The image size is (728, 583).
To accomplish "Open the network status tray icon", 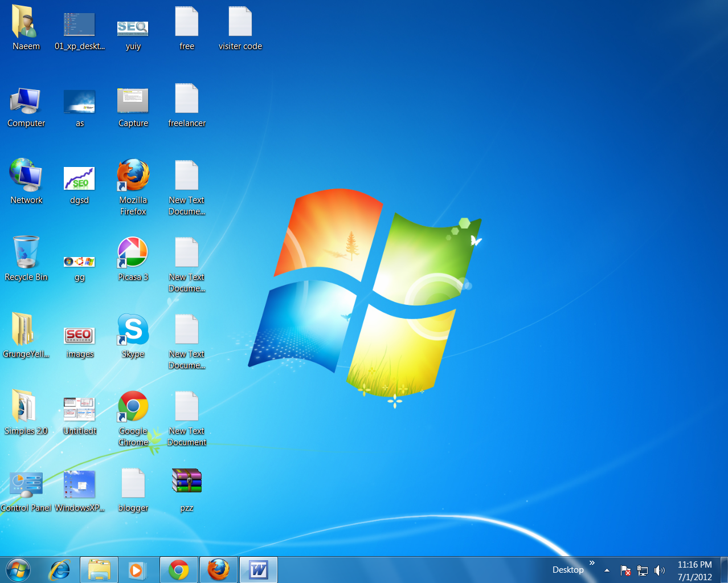I will point(643,570).
